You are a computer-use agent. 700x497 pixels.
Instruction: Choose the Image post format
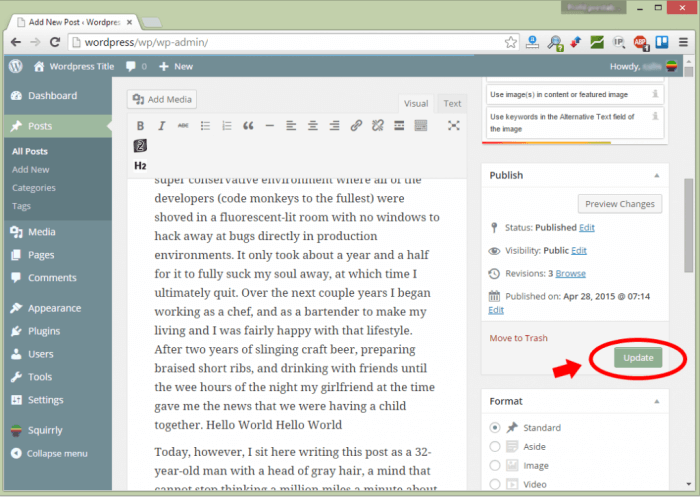(495, 465)
